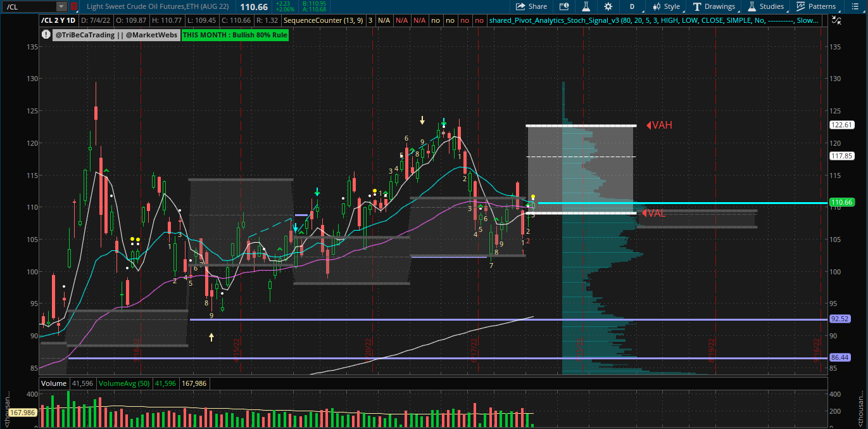The image size is (868, 429).
Task: Click the bid ask B: 110.95 A: 110.68
Action: pyautogui.click(x=314, y=6)
